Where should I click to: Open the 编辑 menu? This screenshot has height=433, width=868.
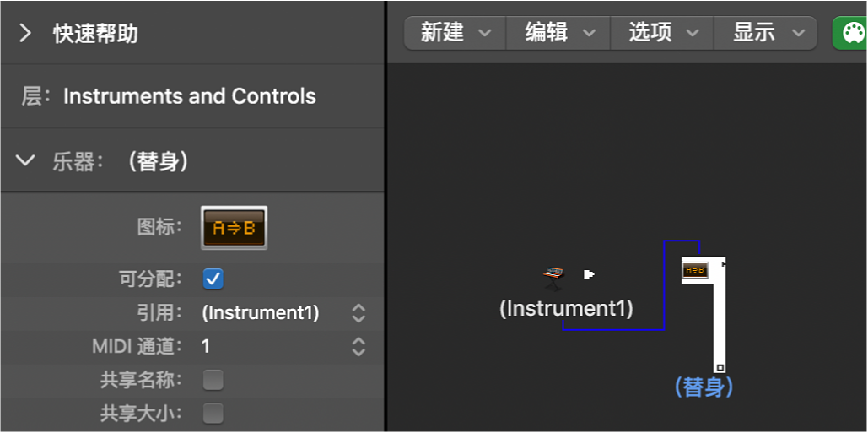(558, 33)
